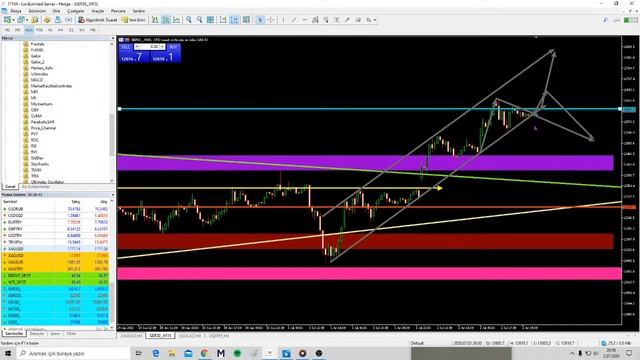Screen dimensions: 640x360
Task: Open Google Chrome from the taskbar
Action: (x=204, y=353)
